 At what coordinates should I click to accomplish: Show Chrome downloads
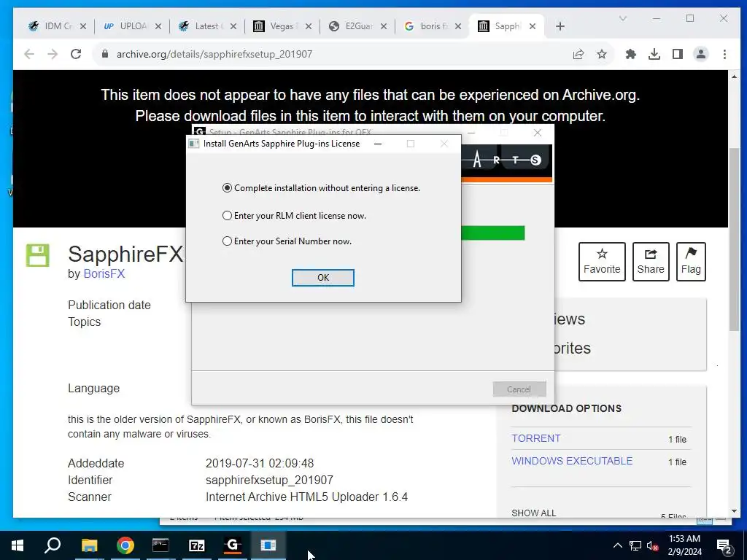[x=654, y=54]
